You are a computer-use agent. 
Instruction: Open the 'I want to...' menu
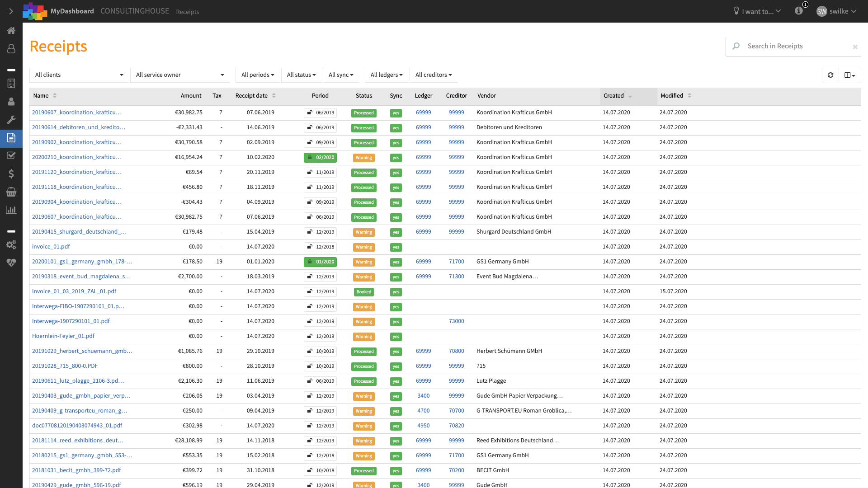tap(757, 11)
